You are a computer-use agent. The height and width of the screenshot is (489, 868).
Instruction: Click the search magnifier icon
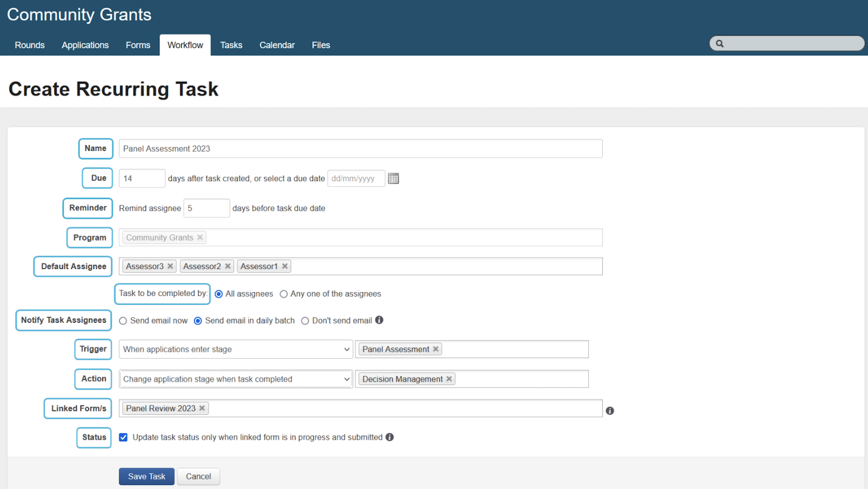tap(719, 43)
